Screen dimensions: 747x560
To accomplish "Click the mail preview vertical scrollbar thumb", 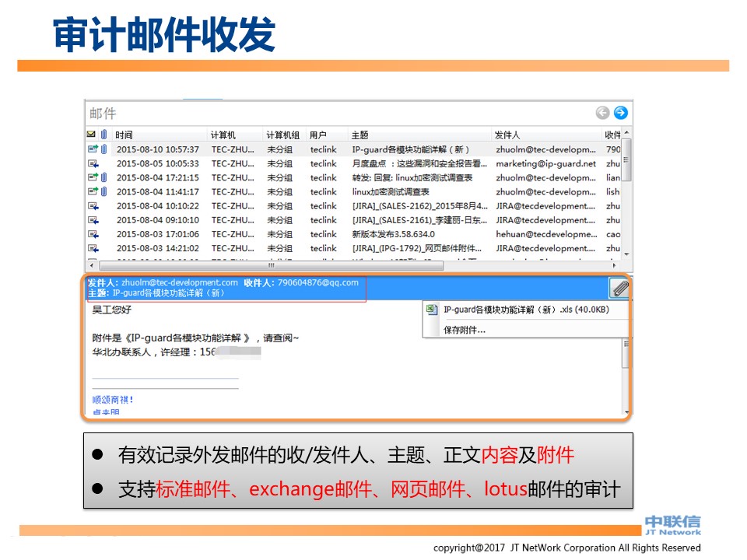I will coord(626,352).
